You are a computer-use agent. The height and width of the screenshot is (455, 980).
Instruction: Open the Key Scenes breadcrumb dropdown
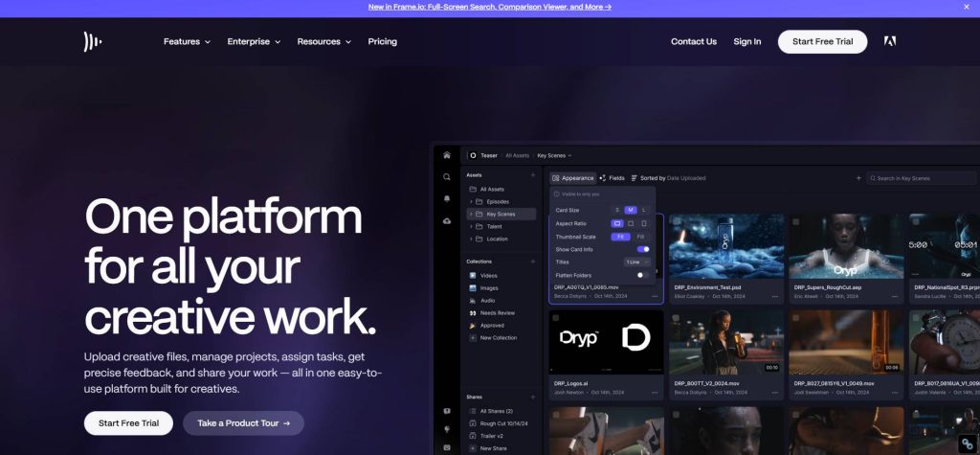pos(554,155)
